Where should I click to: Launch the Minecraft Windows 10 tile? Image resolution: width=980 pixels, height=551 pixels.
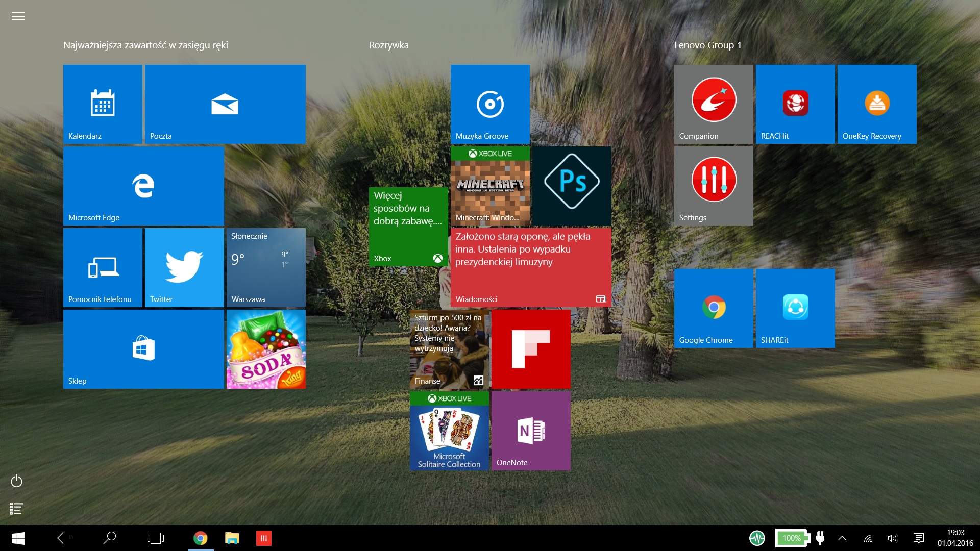(x=490, y=186)
